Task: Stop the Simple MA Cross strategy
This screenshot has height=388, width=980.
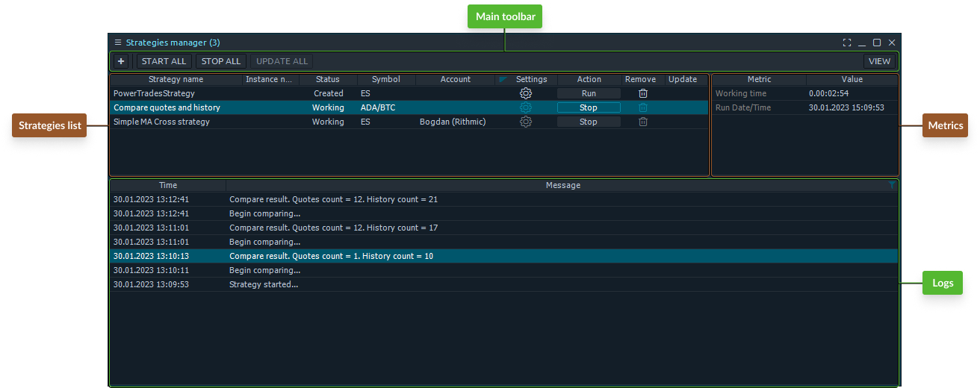Action: (589, 122)
